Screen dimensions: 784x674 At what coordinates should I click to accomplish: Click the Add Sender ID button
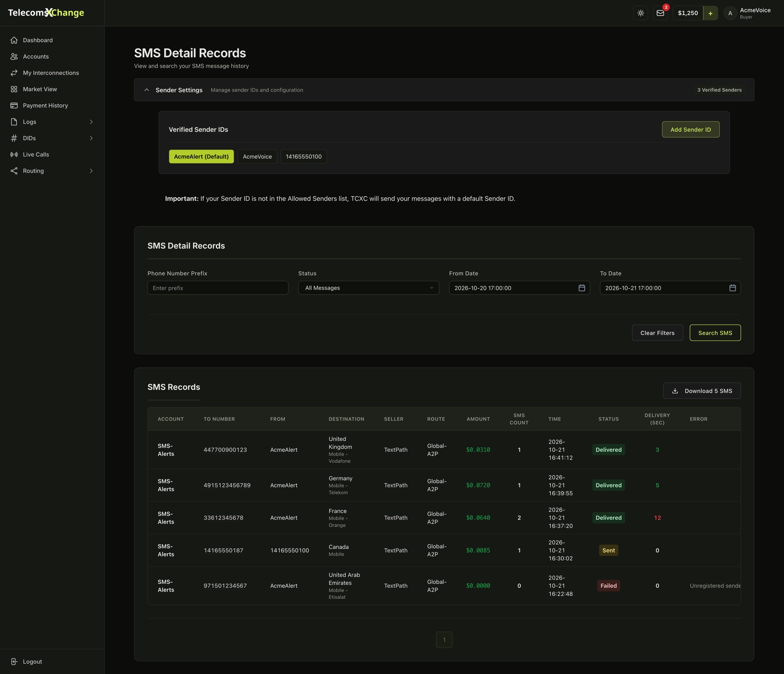click(x=690, y=129)
